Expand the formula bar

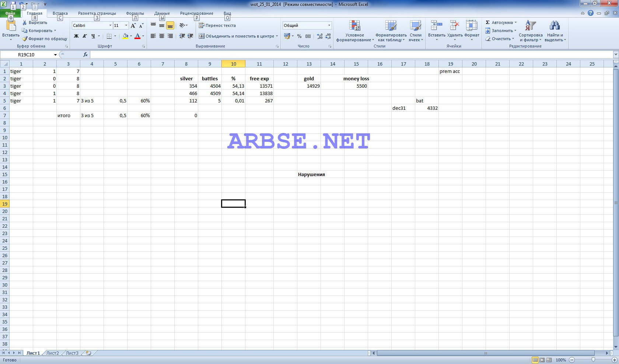[615, 55]
